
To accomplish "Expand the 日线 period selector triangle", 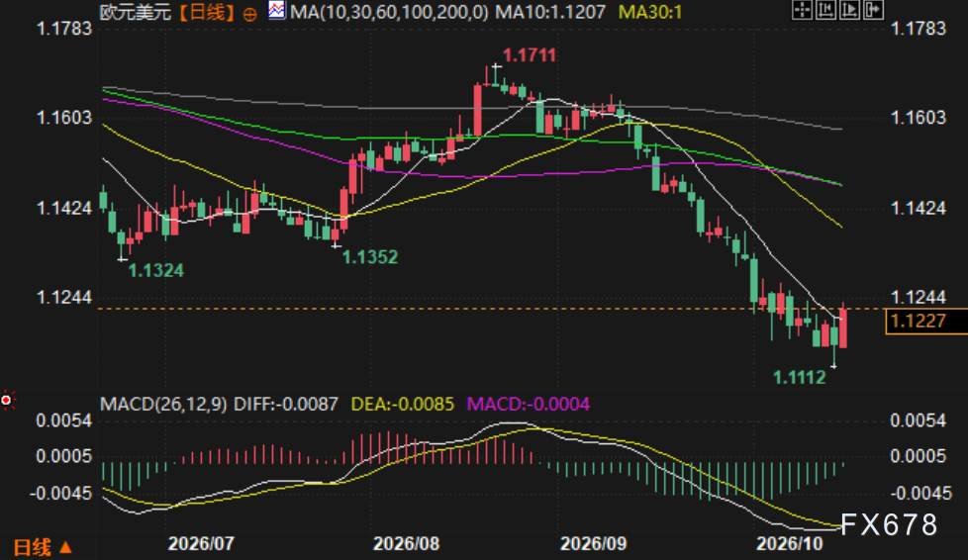I will 66,547.
